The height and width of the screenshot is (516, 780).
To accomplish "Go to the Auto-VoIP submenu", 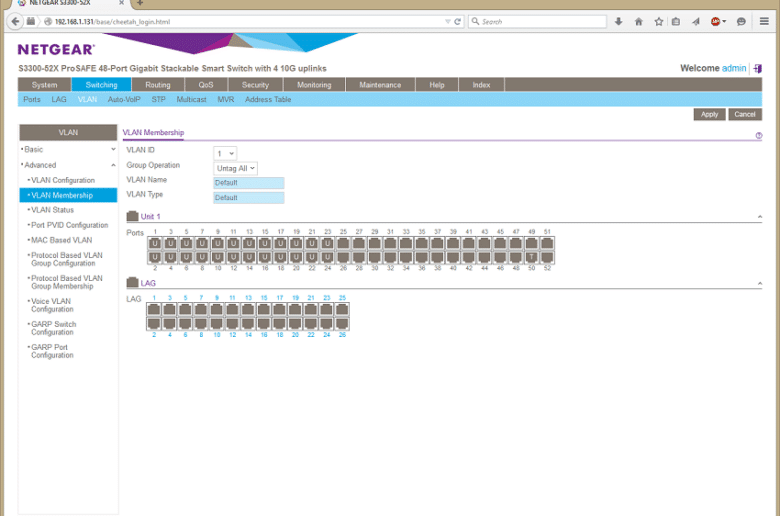I will click(x=124, y=100).
